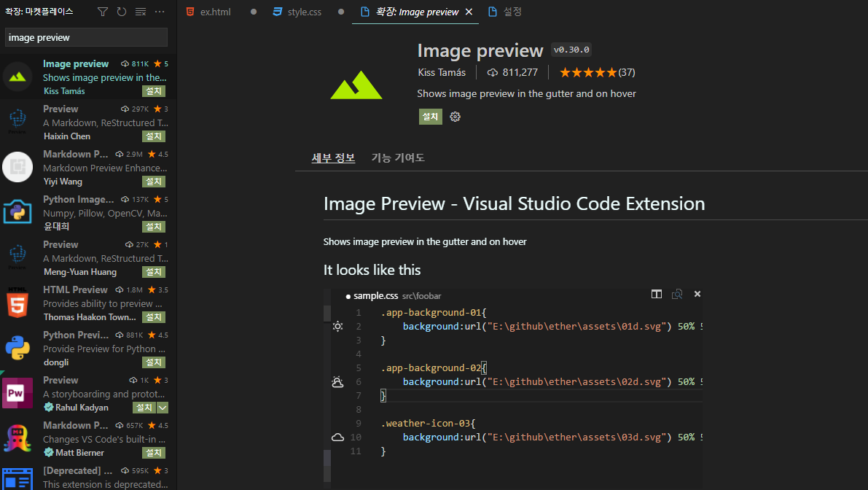Install Python Preview by dongli
The width and height of the screenshot is (868, 490).
click(x=154, y=362)
